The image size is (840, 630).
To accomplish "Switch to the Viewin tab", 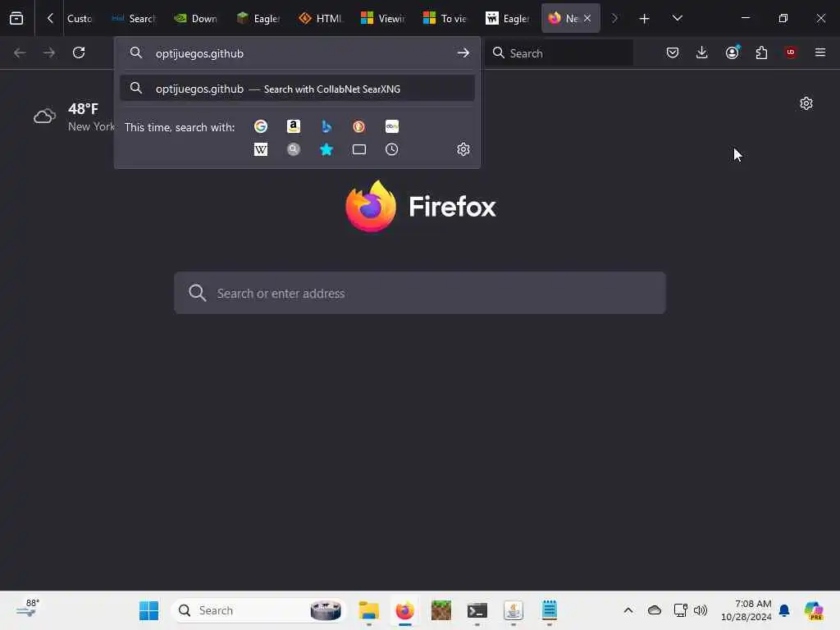I will pyautogui.click(x=383, y=18).
